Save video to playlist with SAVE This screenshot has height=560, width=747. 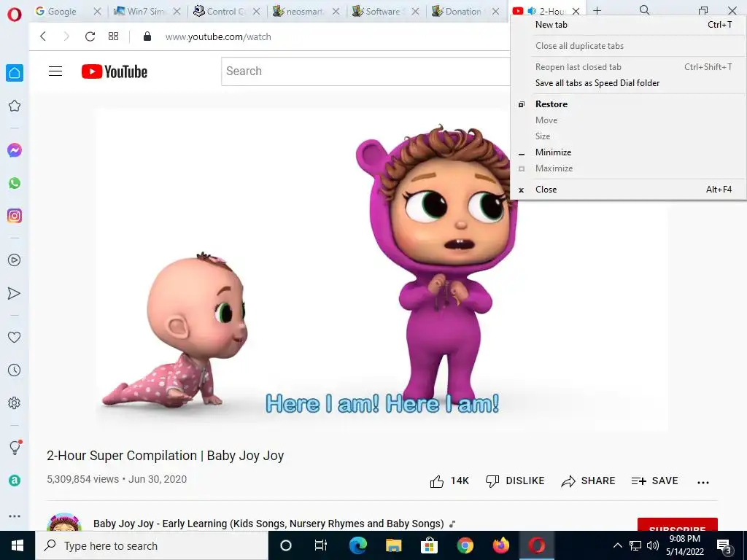pyautogui.click(x=654, y=481)
